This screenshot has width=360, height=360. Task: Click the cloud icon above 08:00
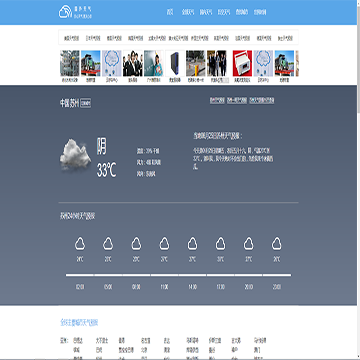click(x=136, y=243)
